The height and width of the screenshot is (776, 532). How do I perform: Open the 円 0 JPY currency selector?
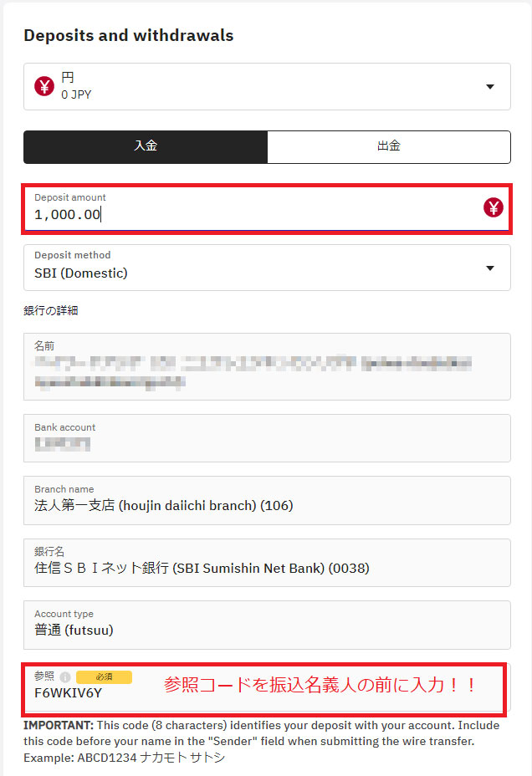click(267, 87)
